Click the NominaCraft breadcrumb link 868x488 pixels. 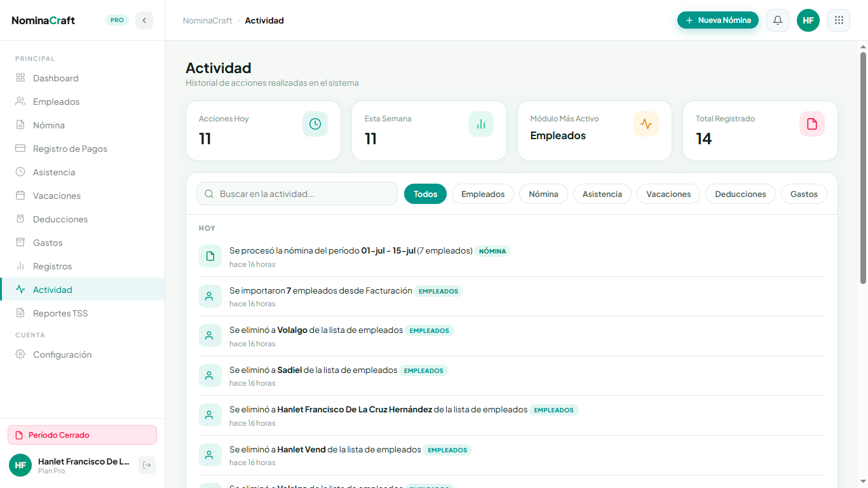(x=208, y=20)
